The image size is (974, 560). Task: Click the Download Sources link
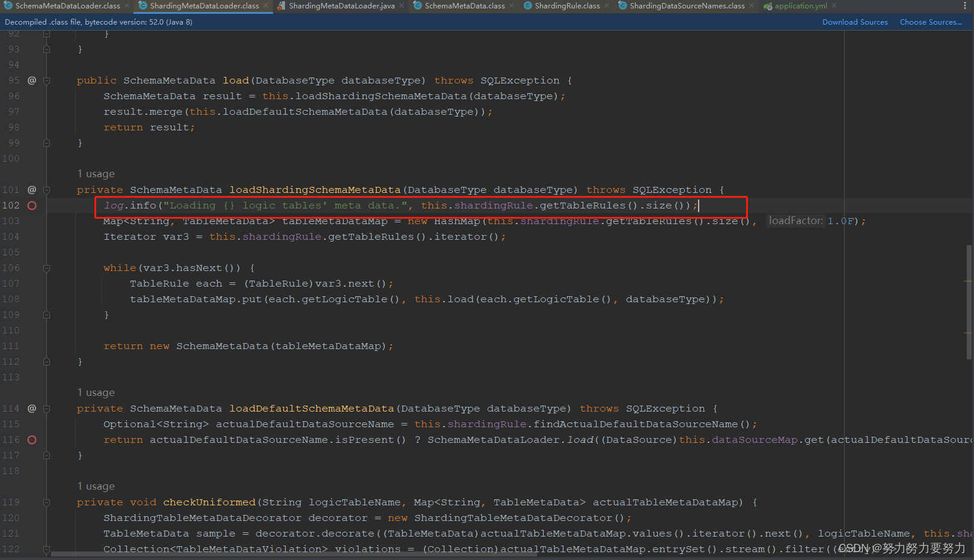(855, 22)
